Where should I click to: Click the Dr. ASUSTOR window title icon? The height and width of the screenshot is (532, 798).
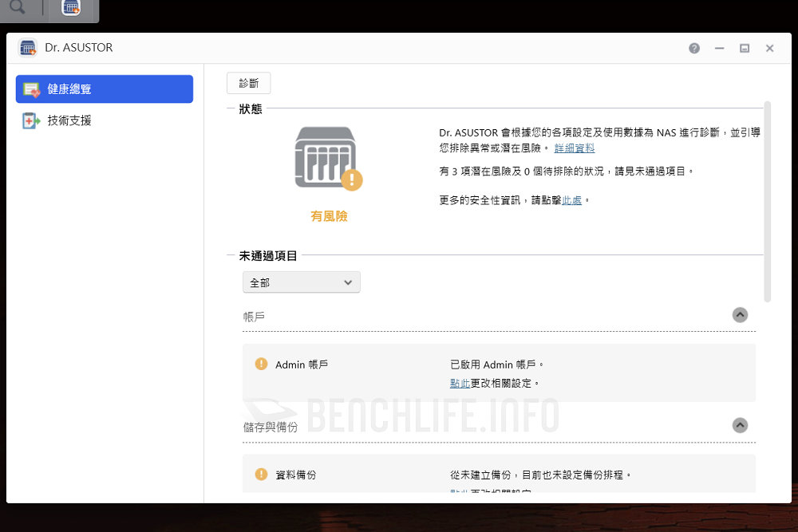(x=28, y=48)
